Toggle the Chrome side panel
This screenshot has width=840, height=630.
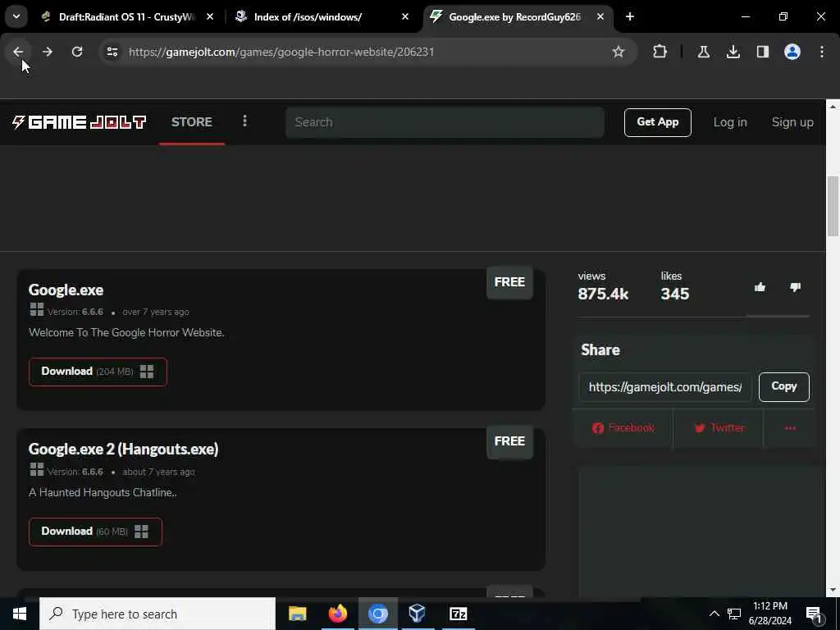coord(762,52)
